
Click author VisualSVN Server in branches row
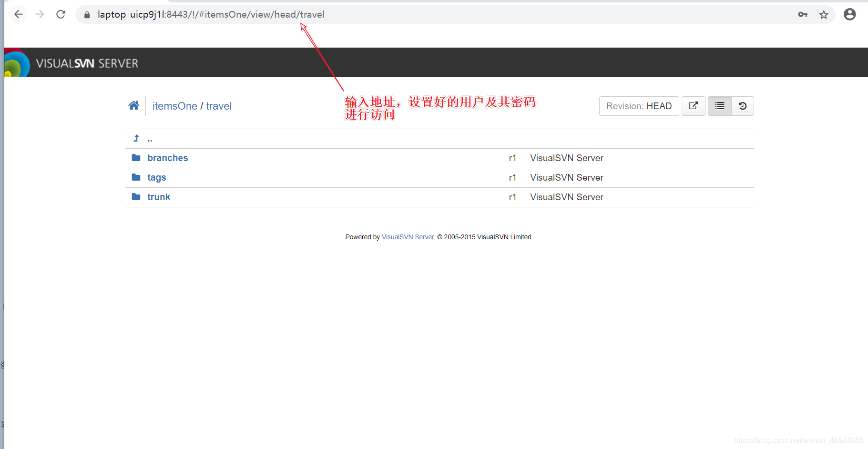567,158
